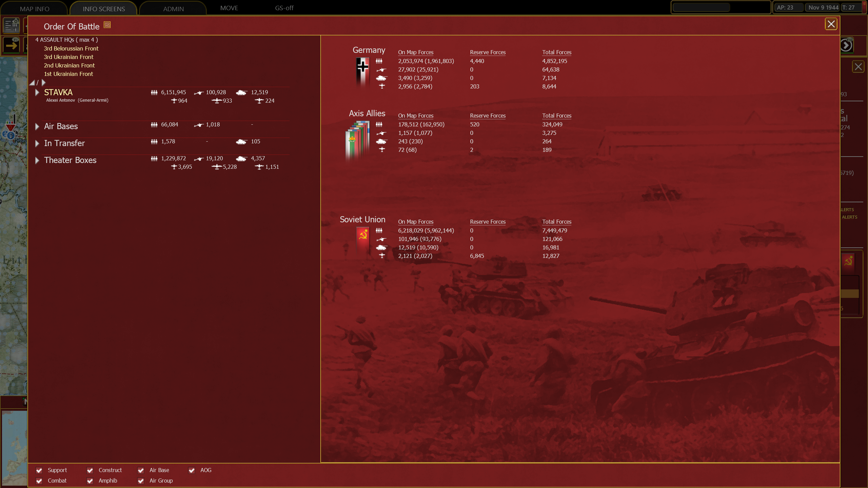Viewport: 868px width, 488px height.
Task: Toggle the Construct checkbox
Action: (90, 470)
